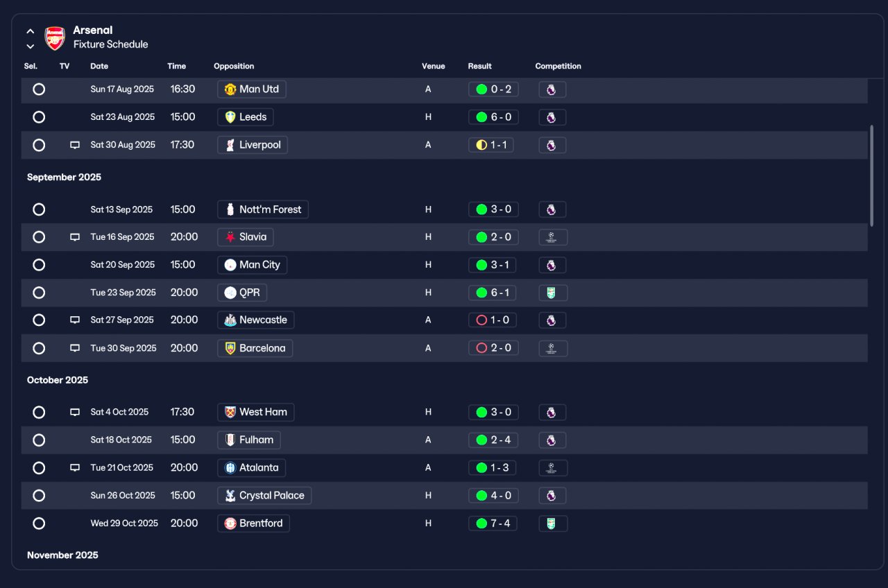This screenshot has height=588, width=888.
Task: Click the Champions League icon on the Slavia row
Action: click(553, 237)
